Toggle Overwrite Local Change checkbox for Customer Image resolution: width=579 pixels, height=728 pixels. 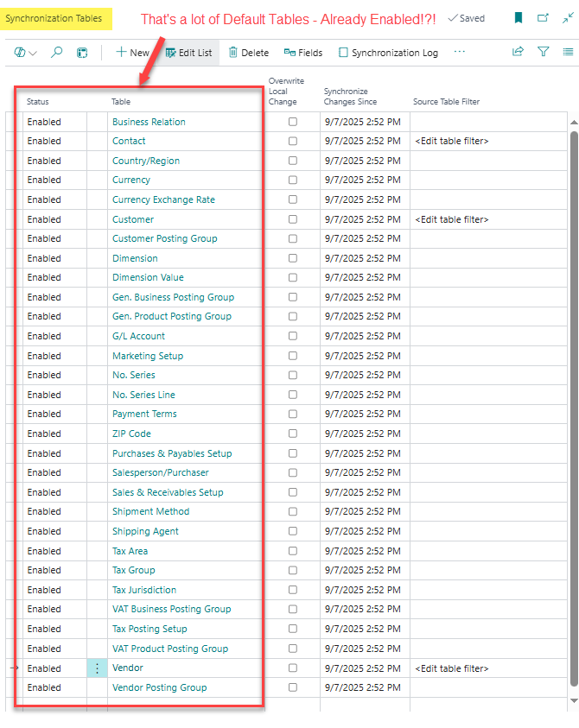[x=293, y=219]
